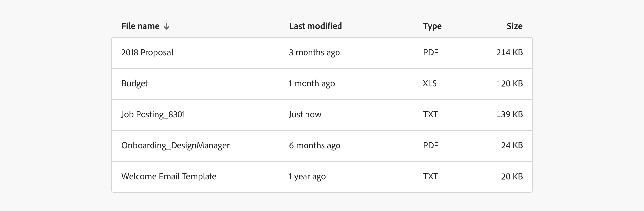The image size is (644, 211).
Task: Click the 24 KB size cell
Action: pyautogui.click(x=512, y=146)
